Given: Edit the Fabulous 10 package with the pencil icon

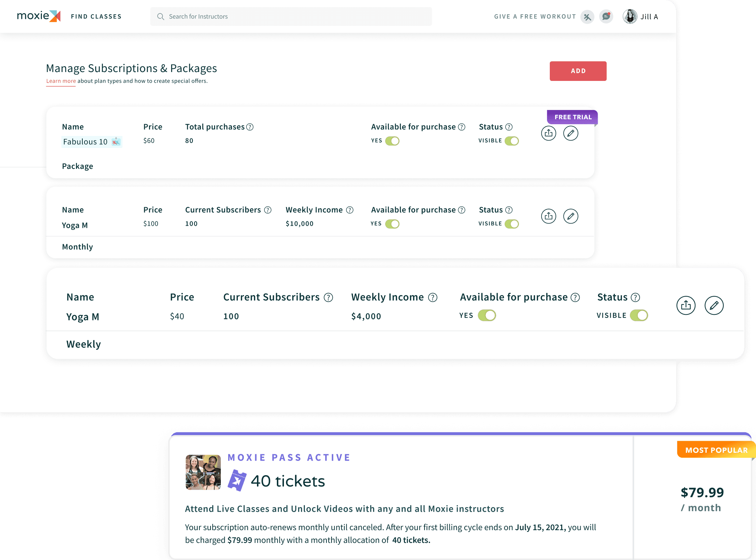Looking at the screenshot, I should pyautogui.click(x=571, y=133).
